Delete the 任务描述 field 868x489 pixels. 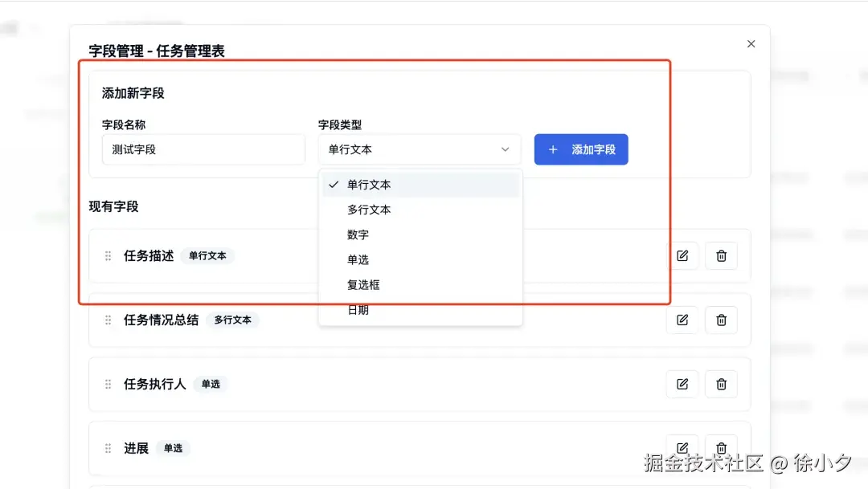click(x=721, y=255)
